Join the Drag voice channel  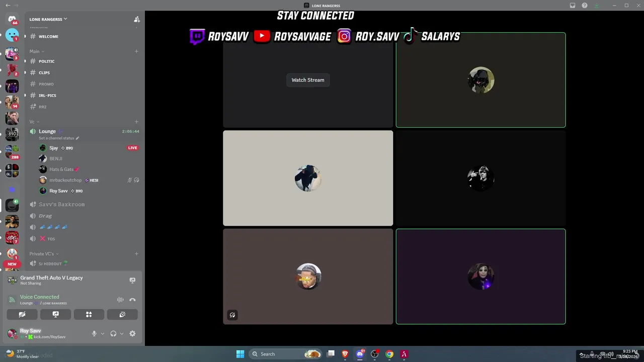[x=84, y=216]
